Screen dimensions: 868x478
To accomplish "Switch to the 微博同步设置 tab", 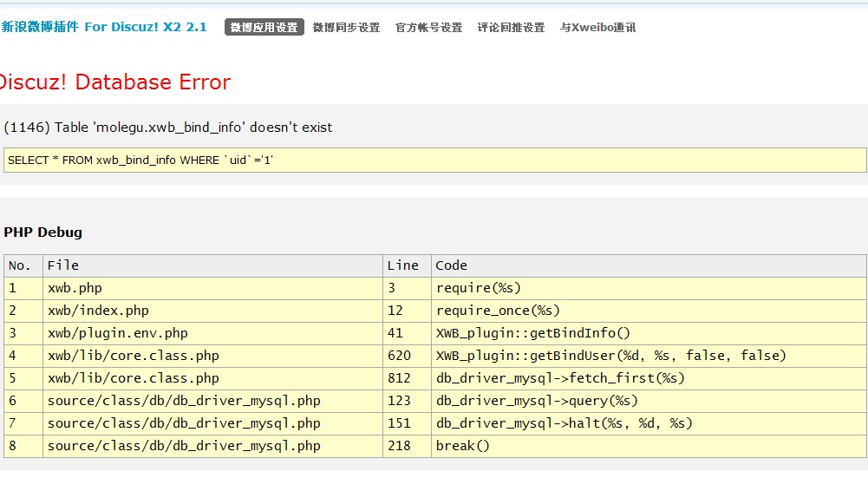I will [x=347, y=27].
